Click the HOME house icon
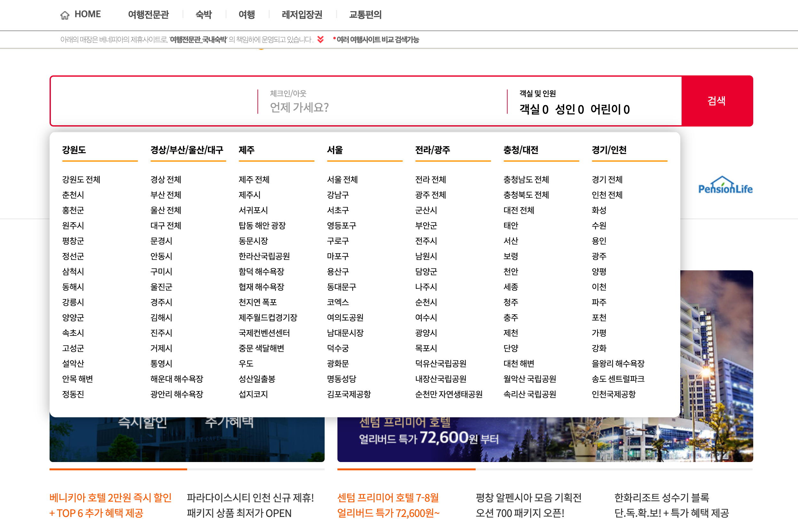798x532 pixels. [x=65, y=15]
